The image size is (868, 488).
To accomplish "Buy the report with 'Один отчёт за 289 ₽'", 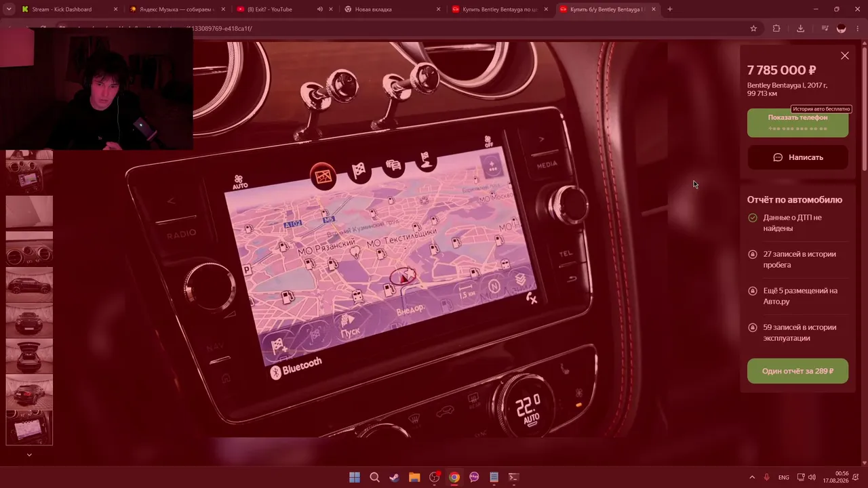I will 797,371.
